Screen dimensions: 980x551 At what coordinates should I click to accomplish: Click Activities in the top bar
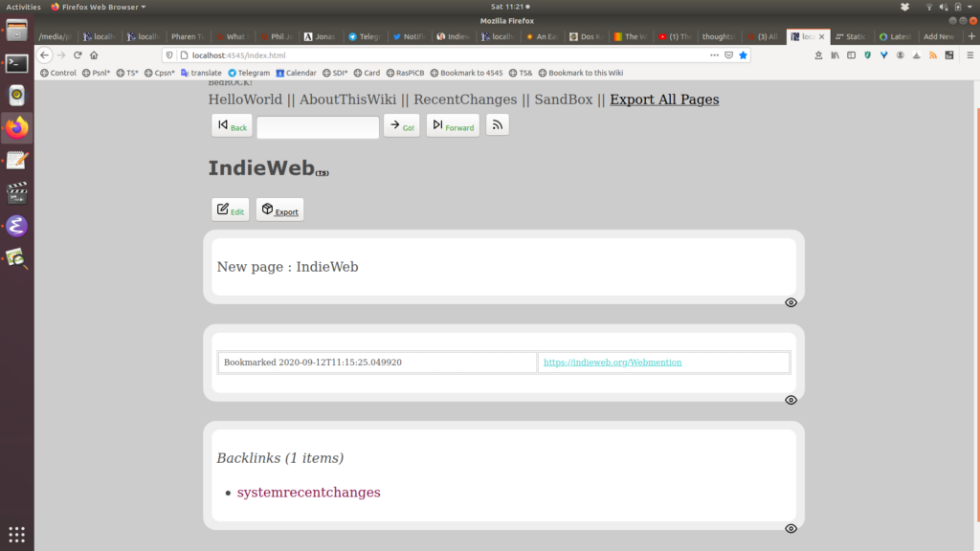[23, 7]
